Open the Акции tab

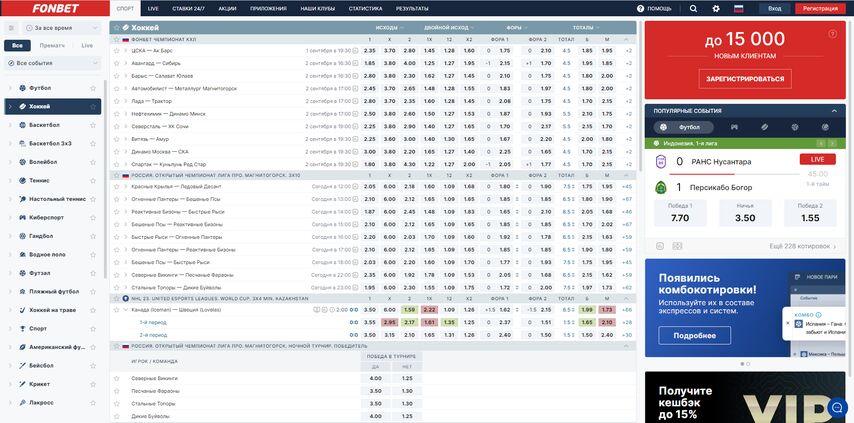coord(227,9)
